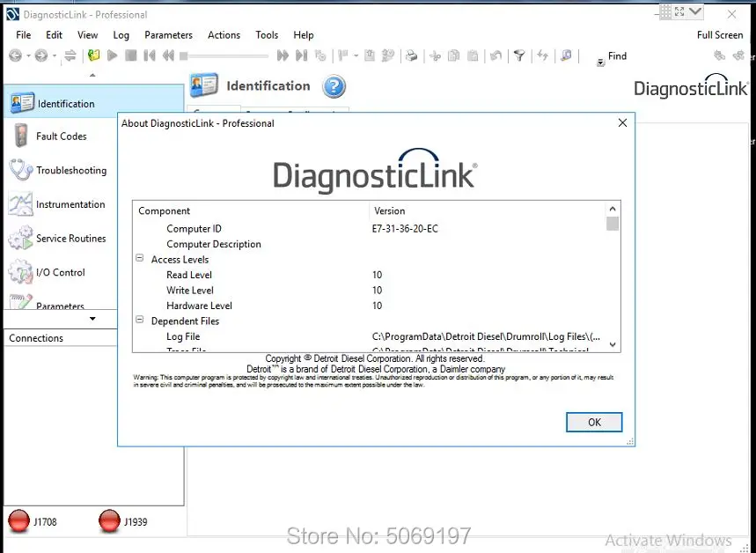Select the Hardware Level row
This screenshot has height=553, width=756.
(x=369, y=306)
